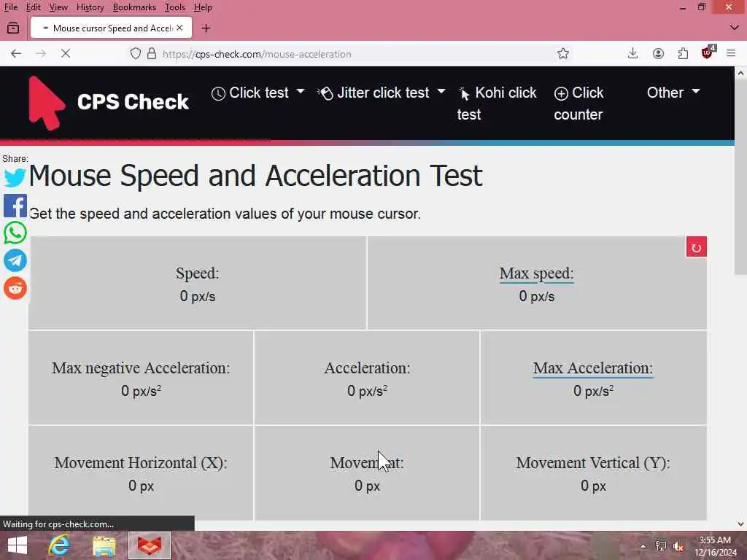747x560 pixels.
Task: Click scrollbar down arrow
Action: click(740, 524)
